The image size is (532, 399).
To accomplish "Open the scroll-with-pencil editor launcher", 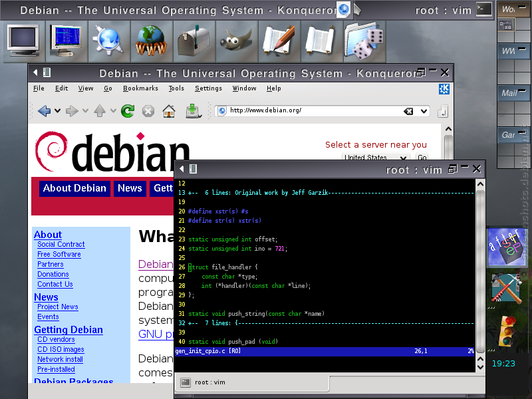I will click(279, 41).
